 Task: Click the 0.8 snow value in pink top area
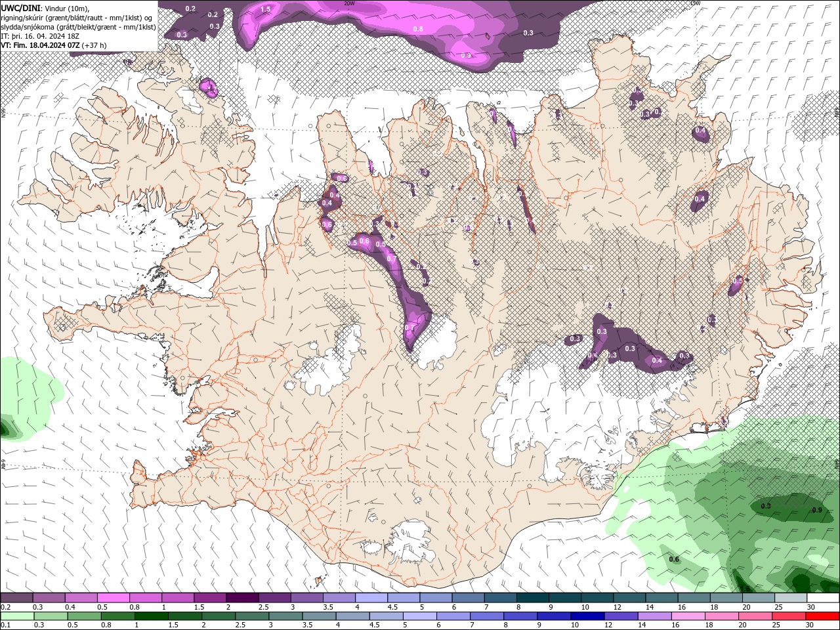tap(418, 29)
